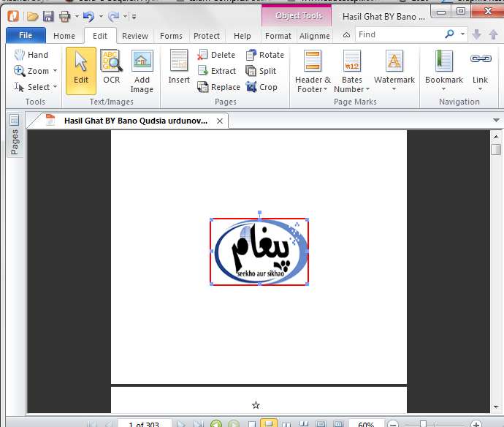Screen dimensions: 504x427
Task: Toggle the Edit tool in ribbon
Action: 81,70
